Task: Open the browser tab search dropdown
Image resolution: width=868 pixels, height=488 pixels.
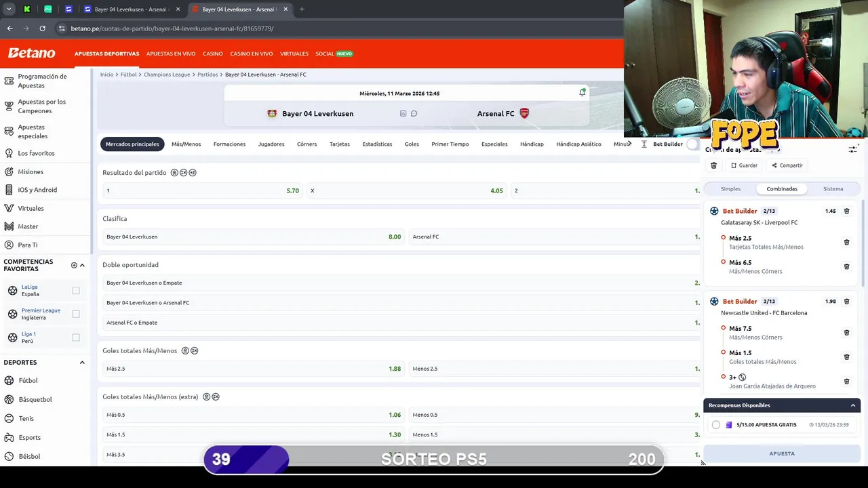Action: click(9, 9)
